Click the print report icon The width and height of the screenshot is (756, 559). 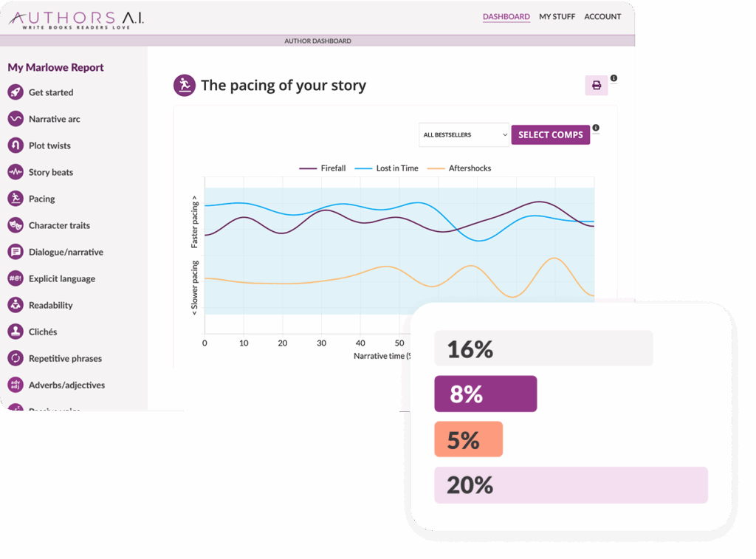[x=597, y=86]
